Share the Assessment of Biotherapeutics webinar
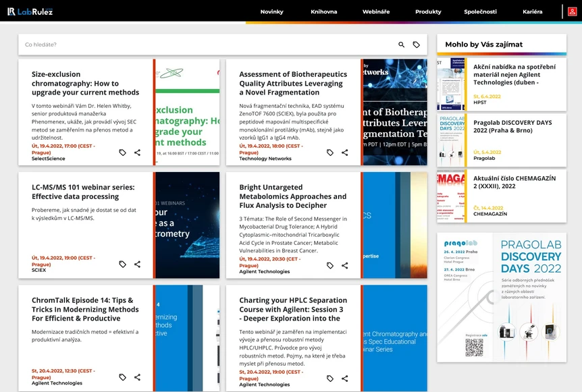582x392 pixels. (345, 152)
